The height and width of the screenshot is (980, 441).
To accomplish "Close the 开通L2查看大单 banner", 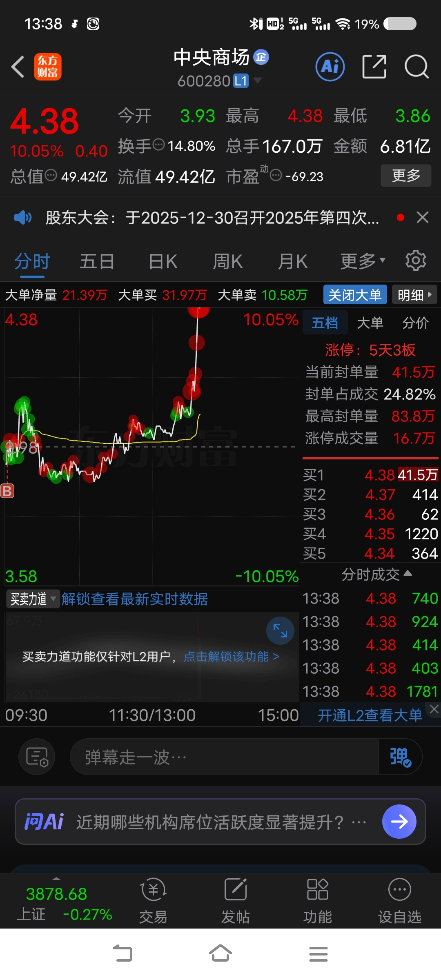I will pyautogui.click(x=434, y=710).
